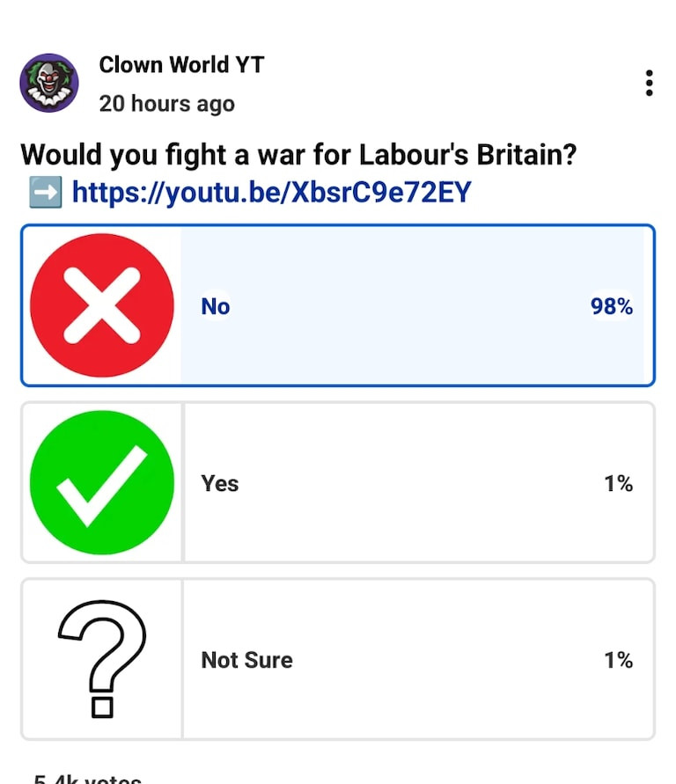Visit the Clown World YT channel name
Screen dimensions: 676x784
(181, 64)
